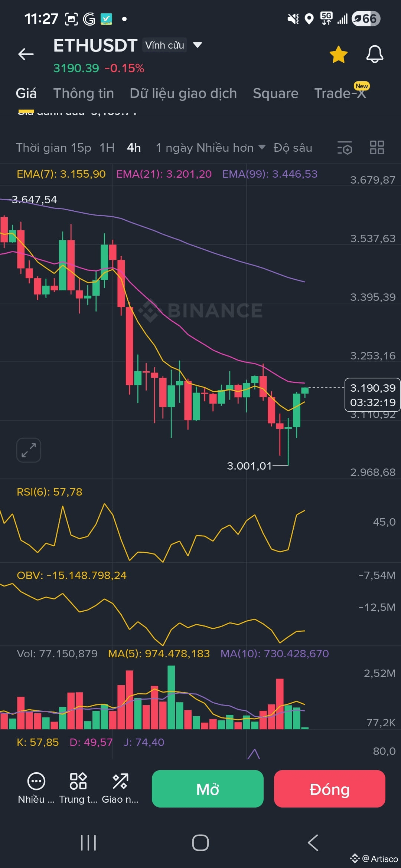401x868 pixels.
Task: Open the Dữ liệu giao dịch tab
Action: pyautogui.click(x=183, y=93)
